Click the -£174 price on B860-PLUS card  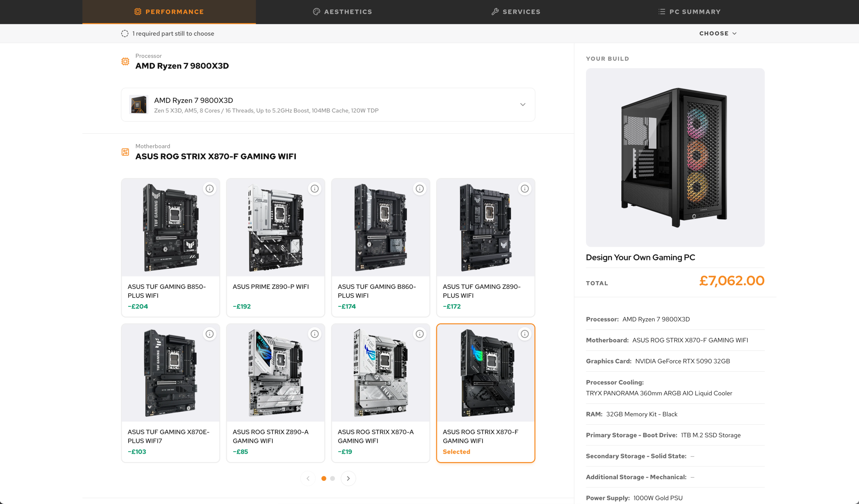[347, 306]
